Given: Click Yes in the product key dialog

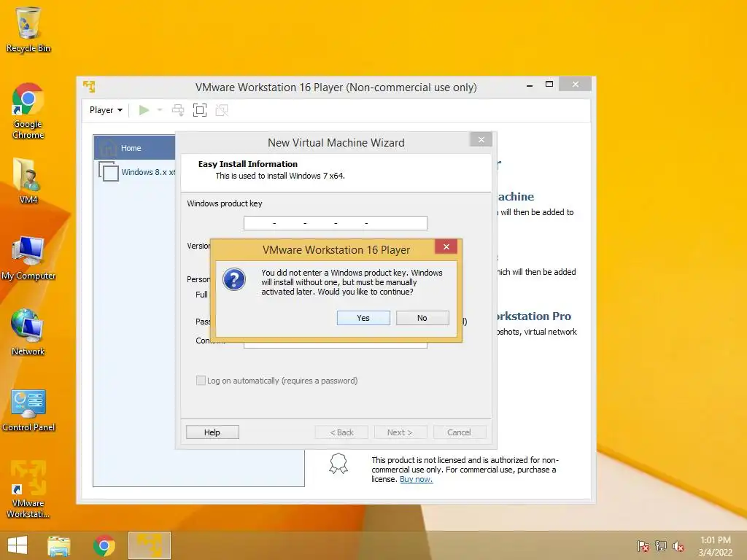Looking at the screenshot, I should tap(363, 318).
